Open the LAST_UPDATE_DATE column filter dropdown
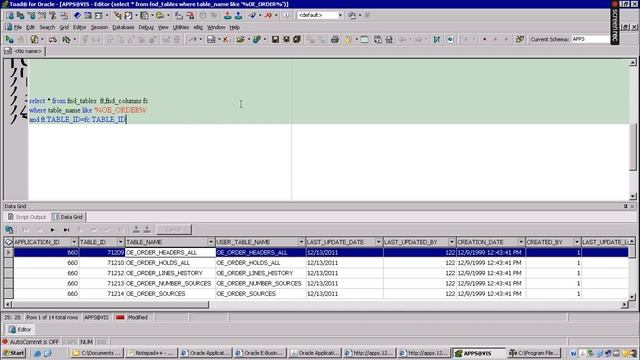 [x=378, y=242]
